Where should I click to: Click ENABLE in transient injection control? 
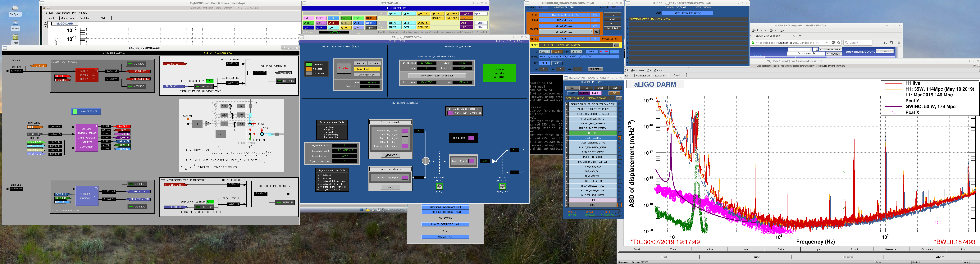pyautogui.click(x=360, y=64)
